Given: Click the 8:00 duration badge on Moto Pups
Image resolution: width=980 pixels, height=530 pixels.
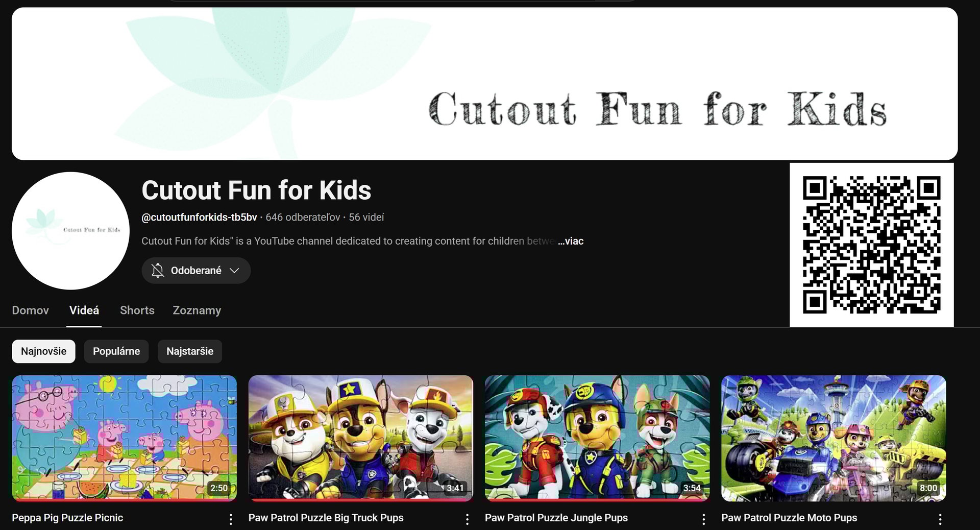Looking at the screenshot, I should click(928, 488).
